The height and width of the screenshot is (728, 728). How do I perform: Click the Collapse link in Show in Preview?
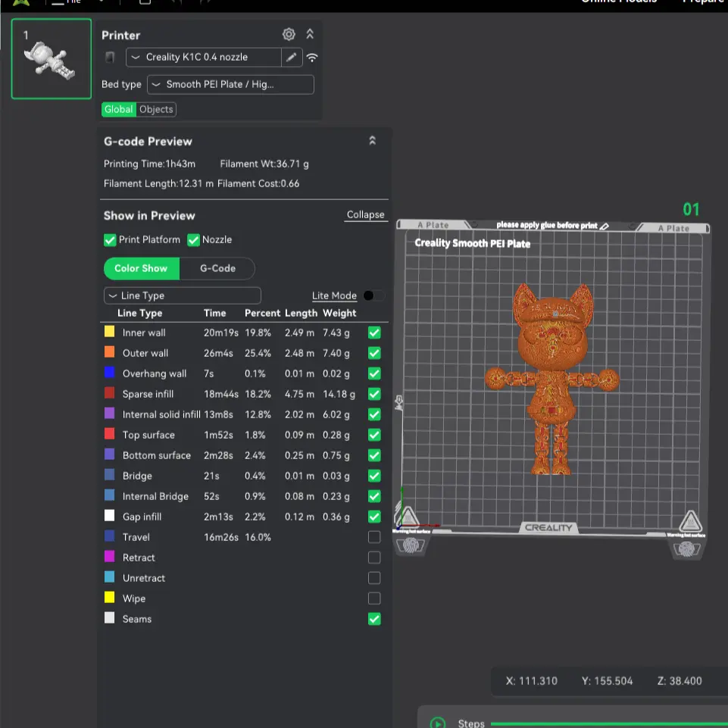(x=365, y=214)
